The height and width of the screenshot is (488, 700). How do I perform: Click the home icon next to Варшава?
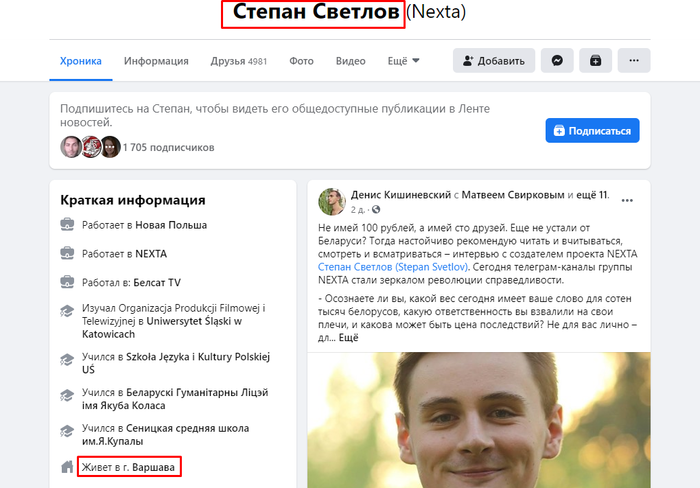pos(67,467)
